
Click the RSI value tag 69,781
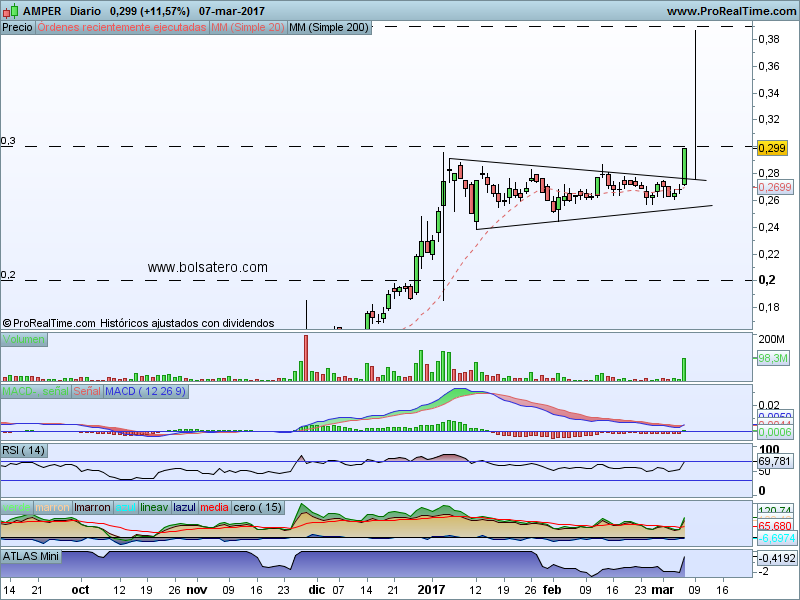click(x=775, y=461)
